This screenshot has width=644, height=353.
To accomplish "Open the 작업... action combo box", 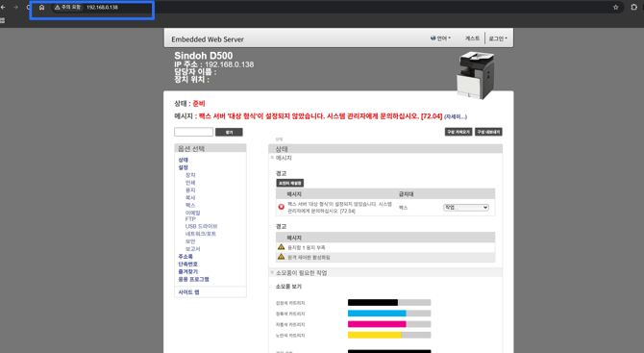I will point(466,208).
